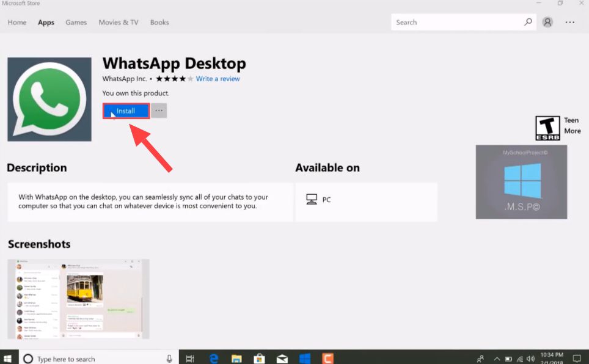Open the Games tab
The height and width of the screenshot is (364, 589).
point(76,23)
